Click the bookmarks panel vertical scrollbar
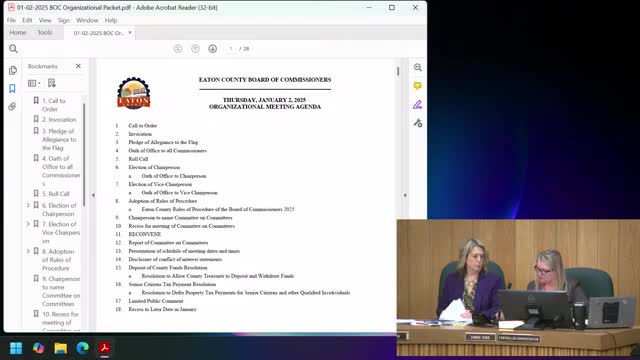This screenshot has width=640, height=360. (84, 155)
